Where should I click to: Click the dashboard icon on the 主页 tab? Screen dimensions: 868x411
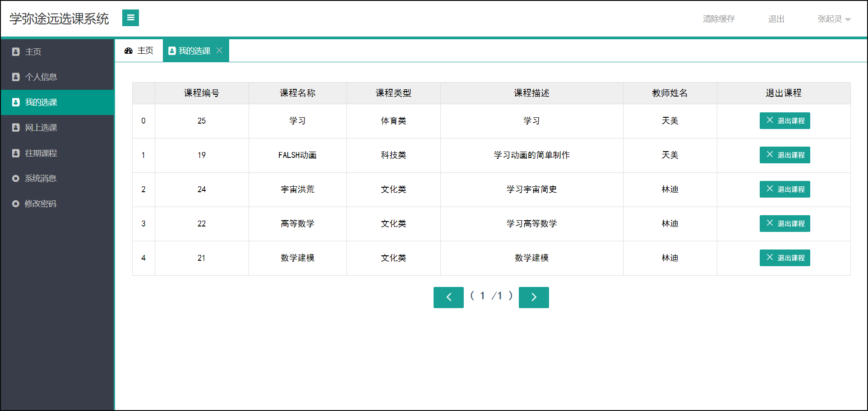click(x=129, y=51)
